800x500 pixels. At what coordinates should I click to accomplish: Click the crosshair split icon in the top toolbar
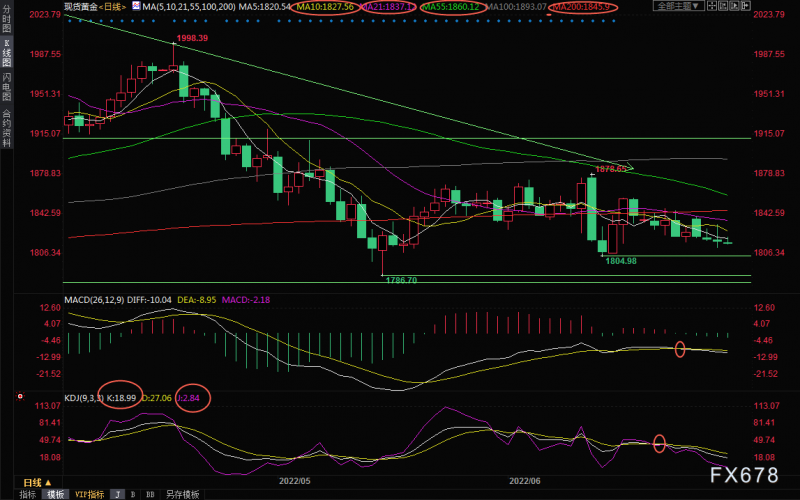pyautogui.click(x=712, y=6)
